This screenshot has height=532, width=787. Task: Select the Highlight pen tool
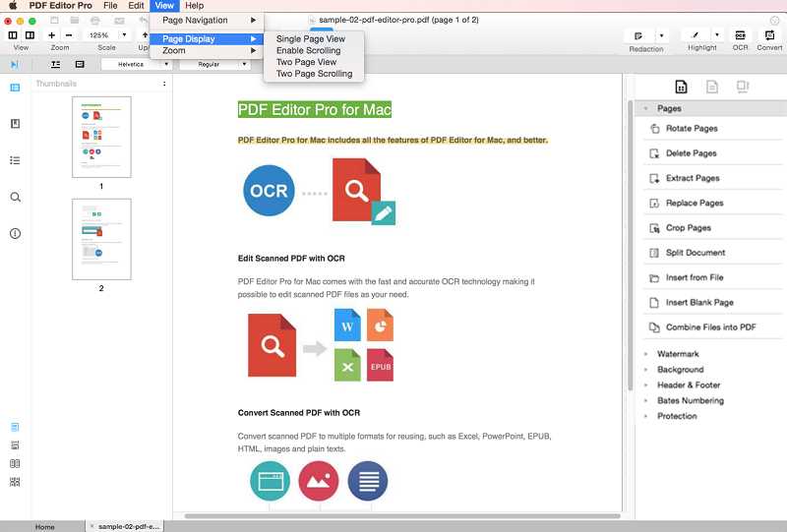[x=695, y=34]
